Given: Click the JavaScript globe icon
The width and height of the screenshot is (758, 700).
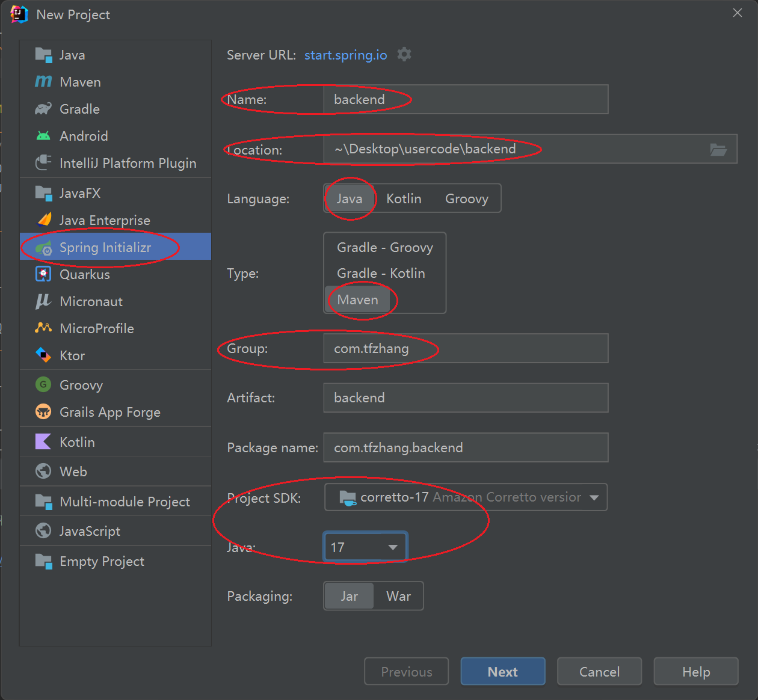Looking at the screenshot, I should pyautogui.click(x=43, y=530).
